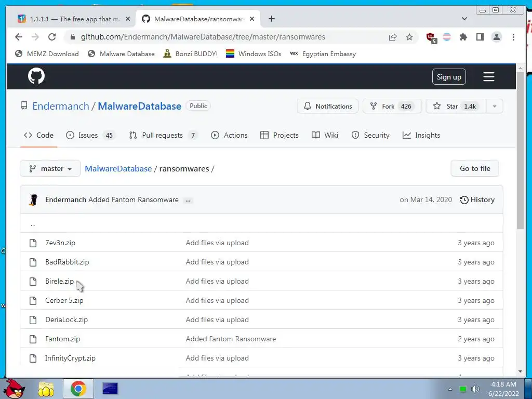Open the master branch dropdown
This screenshot has width=532, height=399.
pyautogui.click(x=50, y=169)
